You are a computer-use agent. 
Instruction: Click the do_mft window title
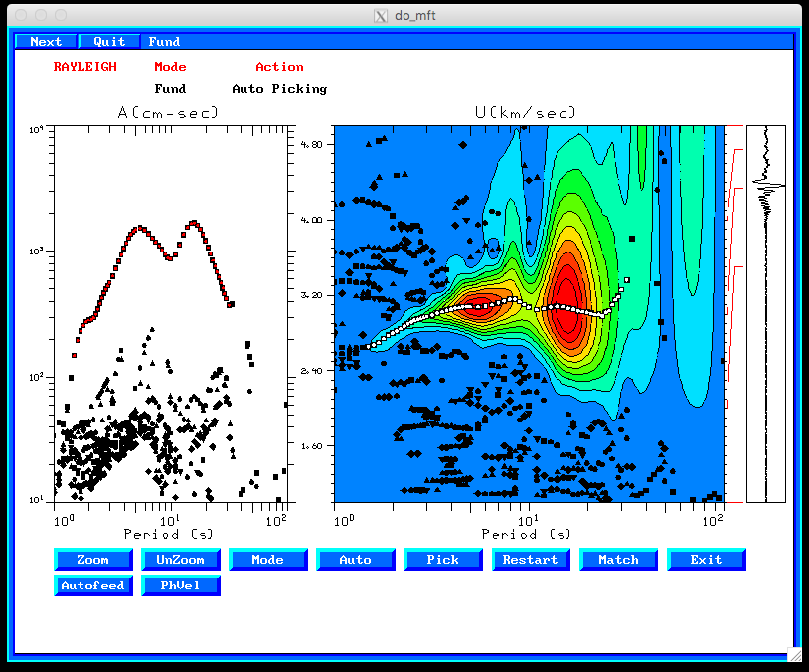click(414, 16)
